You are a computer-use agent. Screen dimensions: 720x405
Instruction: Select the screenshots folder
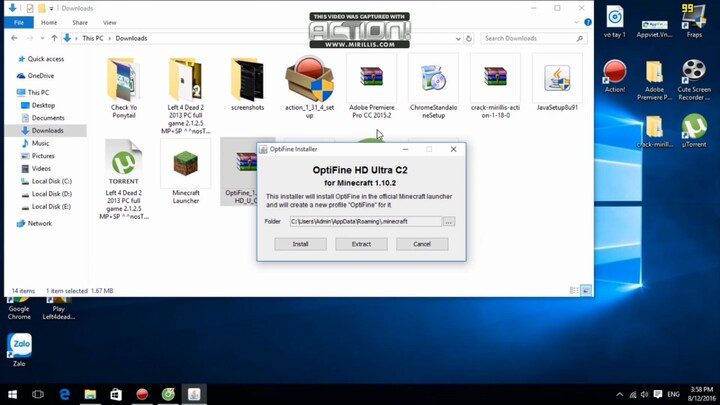[x=248, y=84]
